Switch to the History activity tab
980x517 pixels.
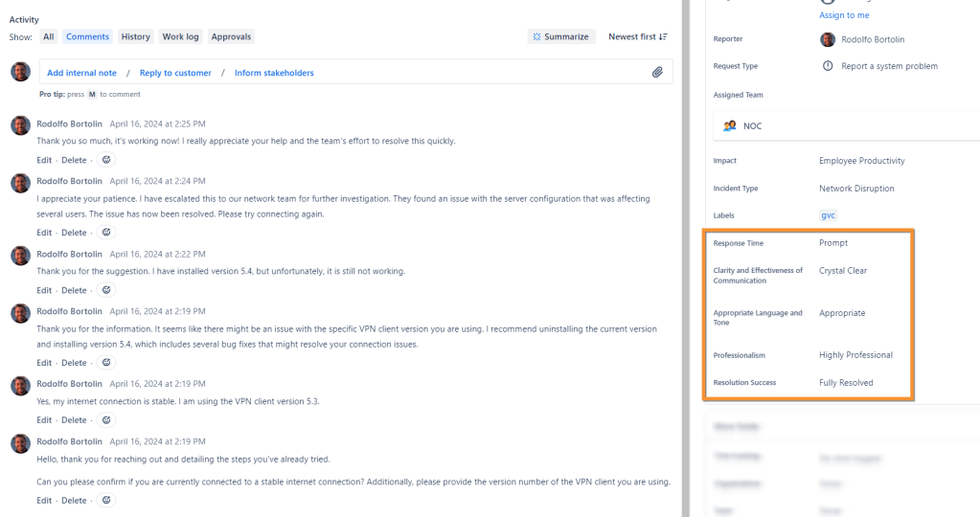click(x=135, y=36)
